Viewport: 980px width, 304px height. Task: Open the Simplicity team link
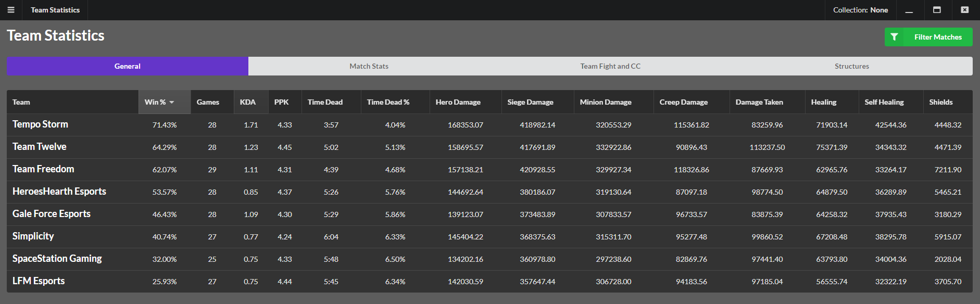click(x=33, y=236)
